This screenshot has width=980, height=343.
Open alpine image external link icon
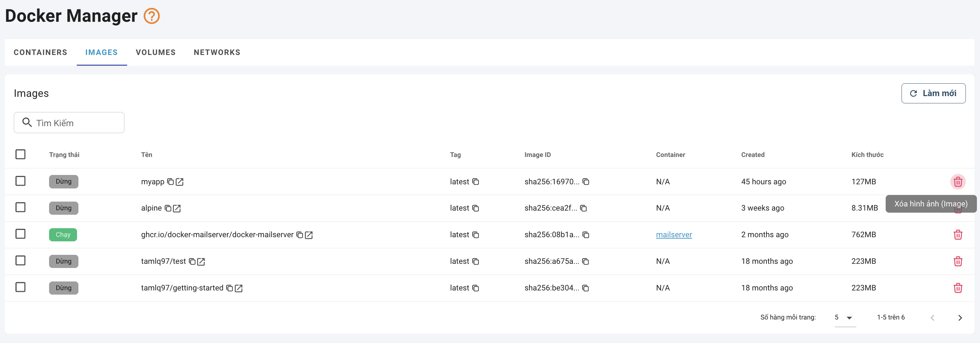click(x=177, y=208)
